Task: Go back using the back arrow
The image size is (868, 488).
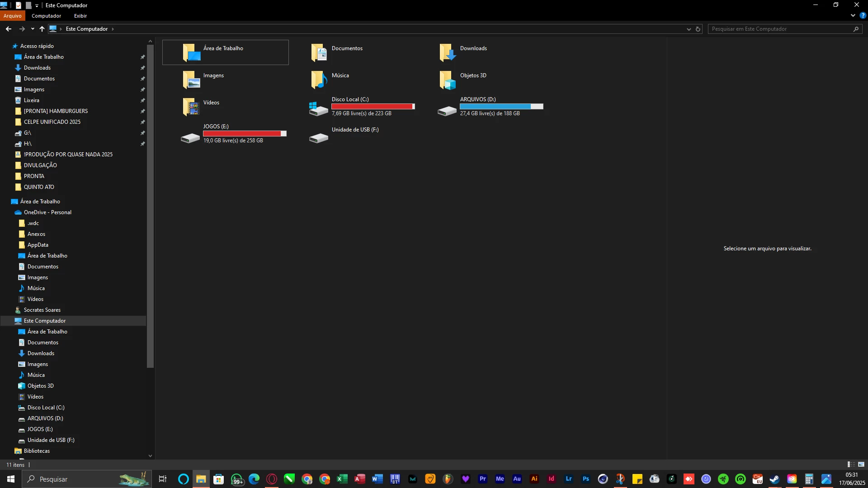Action: pos(9,29)
